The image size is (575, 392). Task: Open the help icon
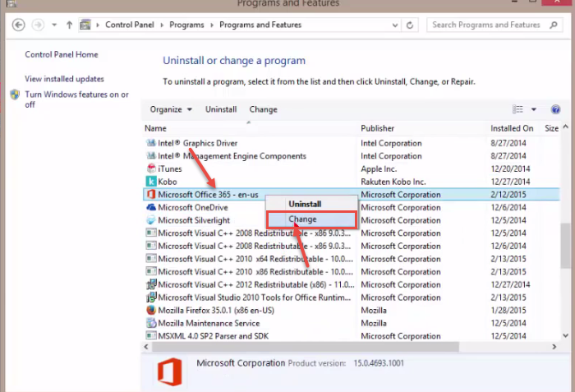[555, 109]
